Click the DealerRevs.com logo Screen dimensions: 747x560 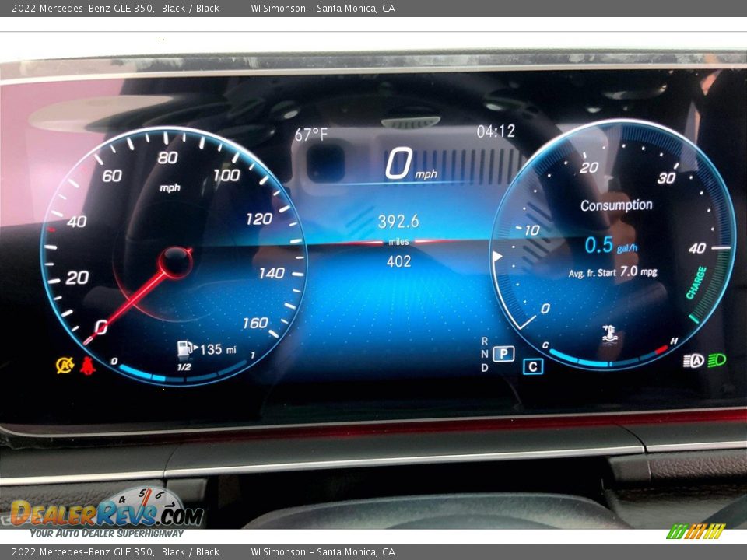point(107,509)
